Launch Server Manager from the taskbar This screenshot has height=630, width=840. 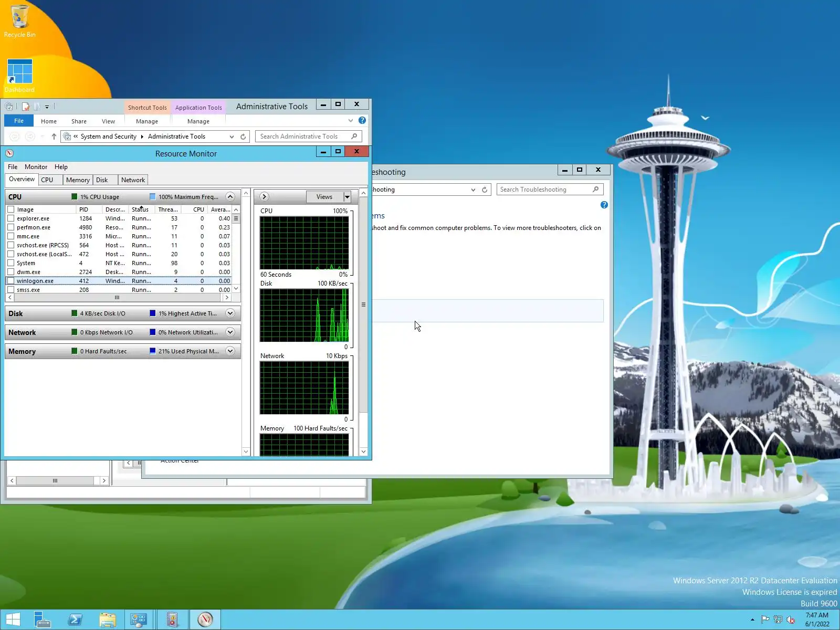[x=42, y=619]
